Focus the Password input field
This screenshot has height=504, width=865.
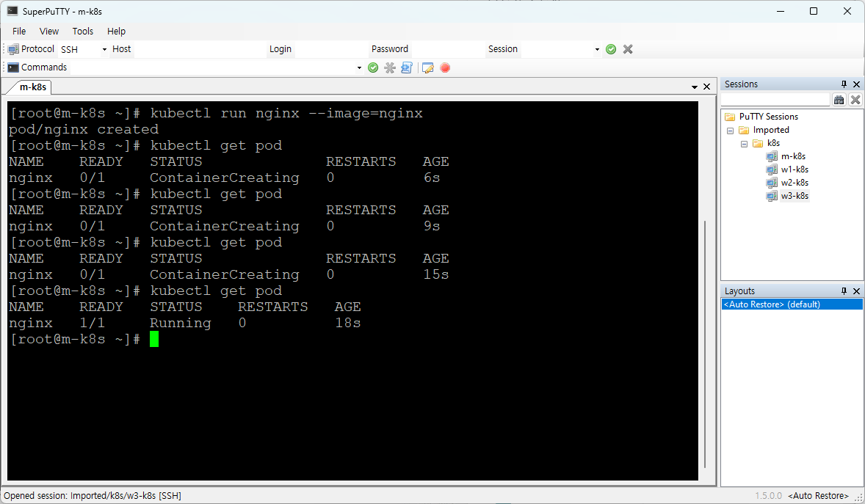[x=447, y=49]
